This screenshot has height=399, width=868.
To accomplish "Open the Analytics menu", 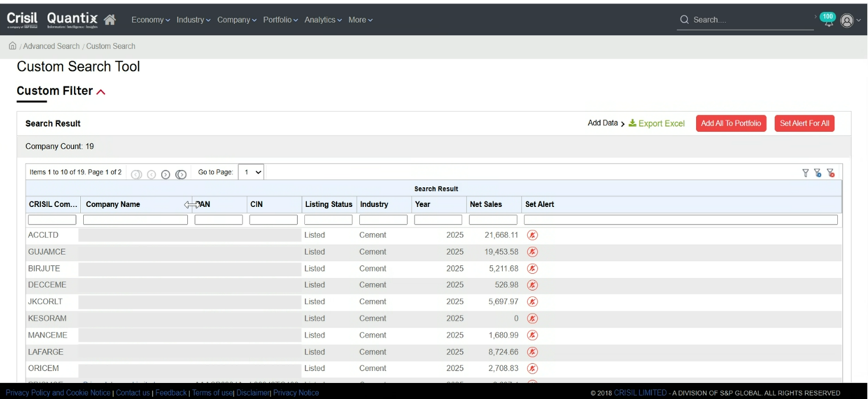I will point(323,20).
